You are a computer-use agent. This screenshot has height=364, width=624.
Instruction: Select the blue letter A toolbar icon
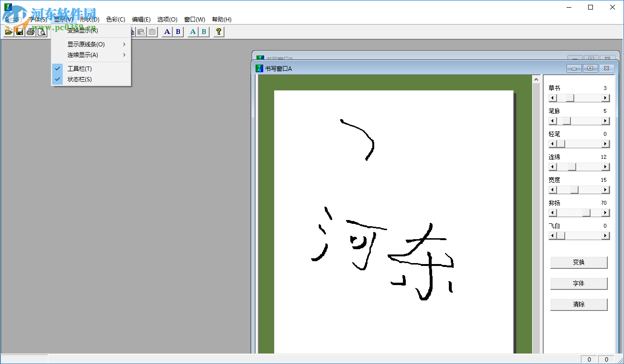click(167, 32)
